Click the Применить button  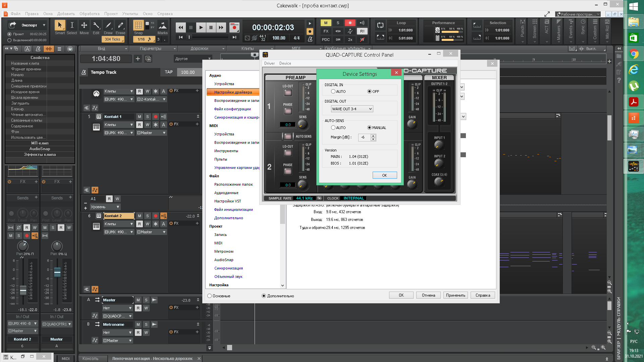(x=455, y=295)
